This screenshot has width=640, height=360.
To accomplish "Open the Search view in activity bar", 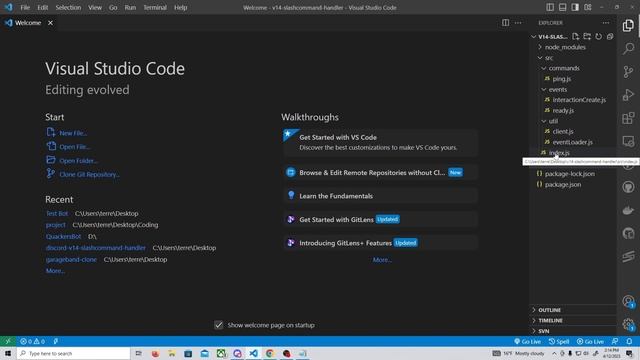I will [628, 49].
